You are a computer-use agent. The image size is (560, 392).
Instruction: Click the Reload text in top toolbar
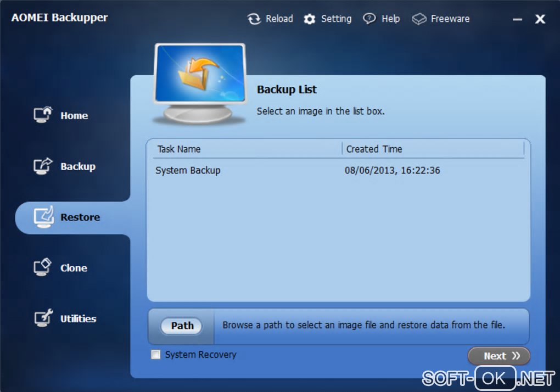click(x=279, y=19)
